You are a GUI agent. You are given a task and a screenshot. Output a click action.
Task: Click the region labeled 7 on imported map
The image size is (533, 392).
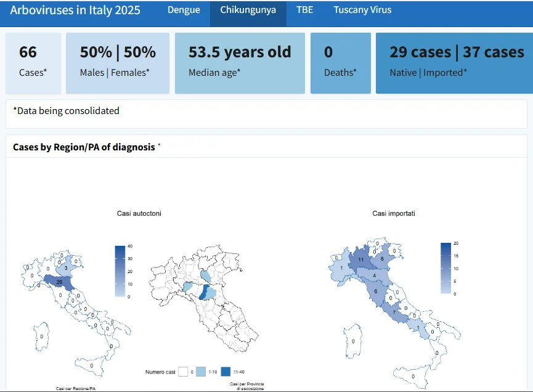394,312
